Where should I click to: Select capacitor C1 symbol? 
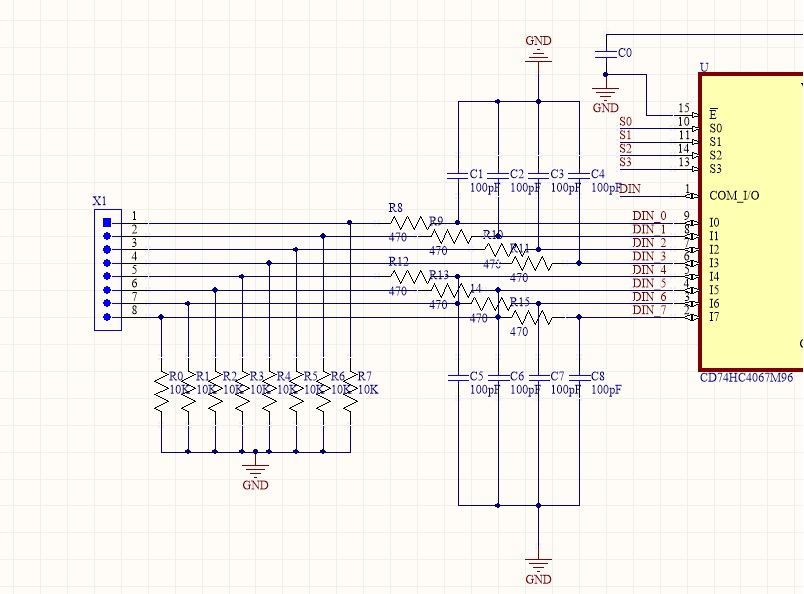pyautogui.click(x=457, y=175)
